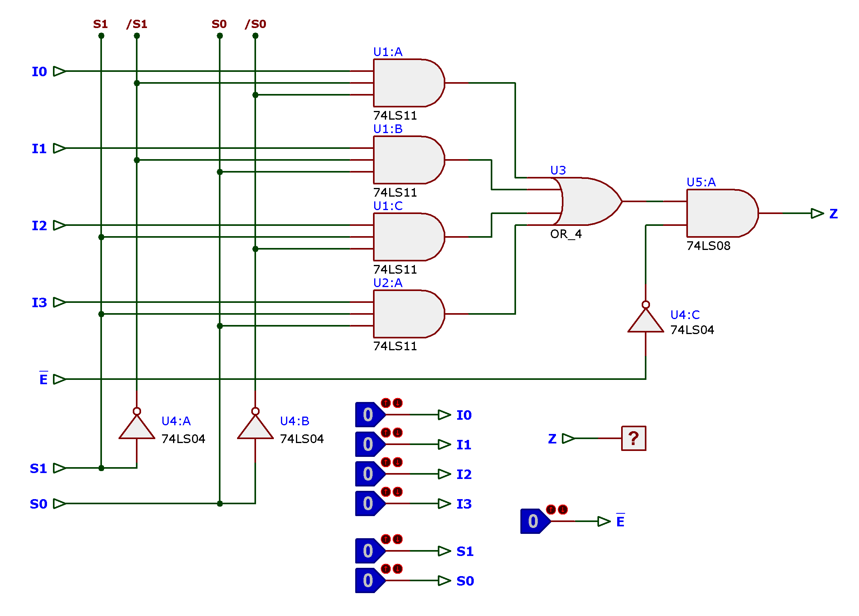Click the down arrow above I2 logic state

(x=397, y=462)
